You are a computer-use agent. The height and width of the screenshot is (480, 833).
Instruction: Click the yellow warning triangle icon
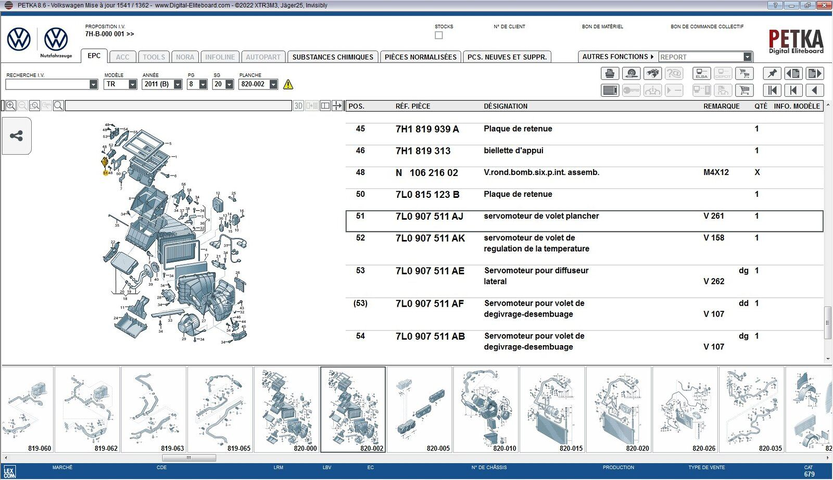point(288,84)
